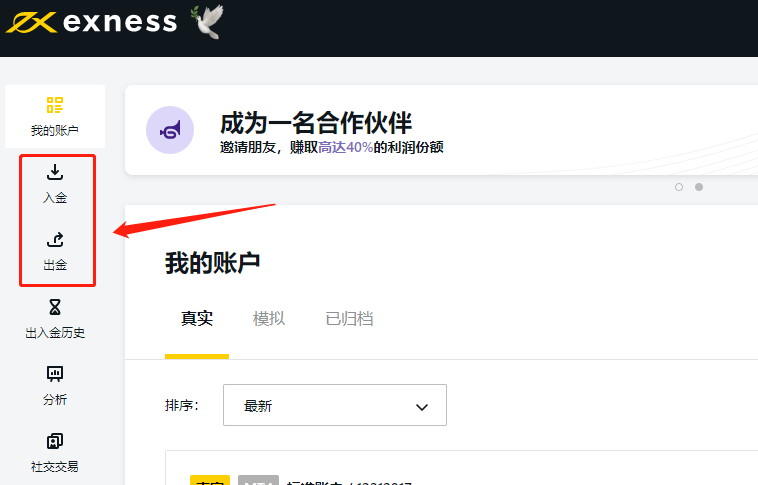Screen dimensions: 758x485
Task: Switch to the 已归档 accounts tab
Action: (x=349, y=319)
